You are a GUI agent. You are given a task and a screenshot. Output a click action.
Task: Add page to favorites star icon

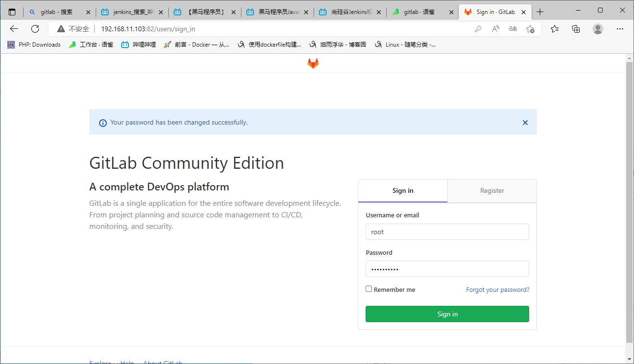pos(530,29)
